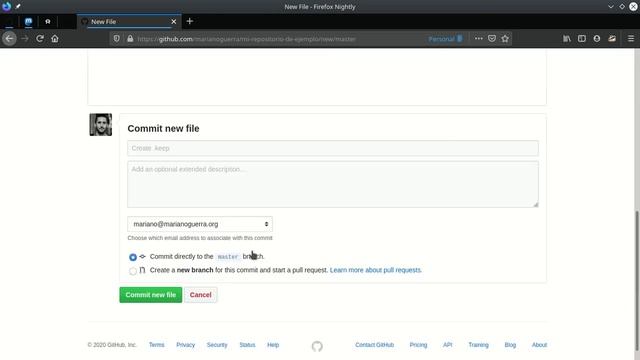Click the 'master' branch label
Image resolution: width=640 pixels, height=360 pixels.
228,257
